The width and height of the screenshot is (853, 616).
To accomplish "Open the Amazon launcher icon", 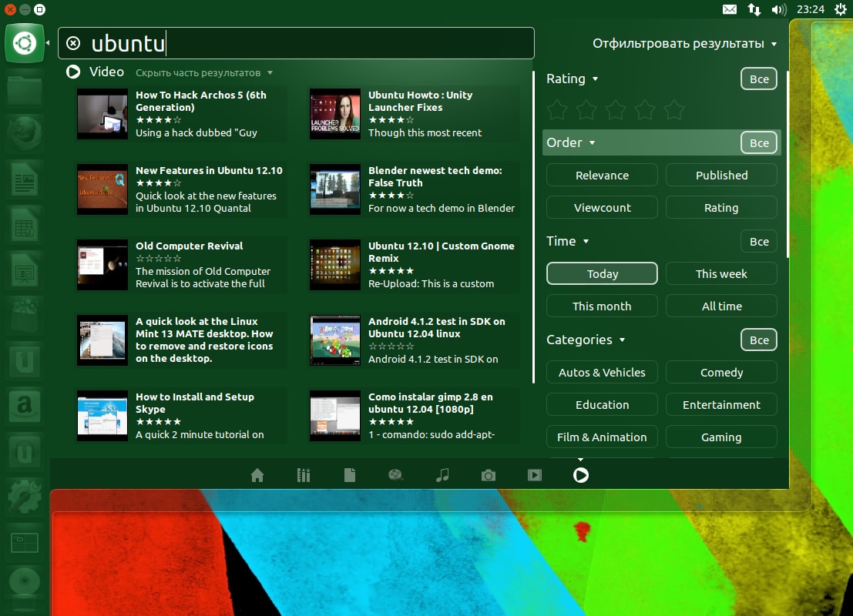I will 25,404.
